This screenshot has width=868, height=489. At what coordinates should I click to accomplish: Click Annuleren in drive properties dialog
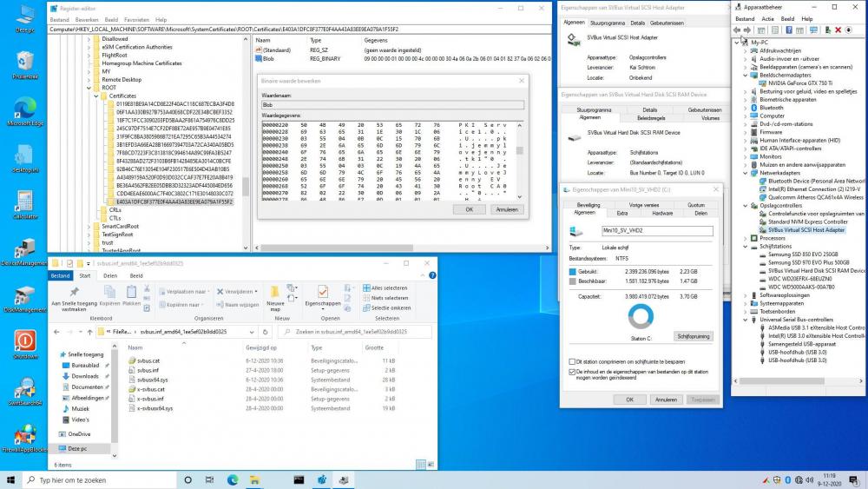(x=666, y=400)
